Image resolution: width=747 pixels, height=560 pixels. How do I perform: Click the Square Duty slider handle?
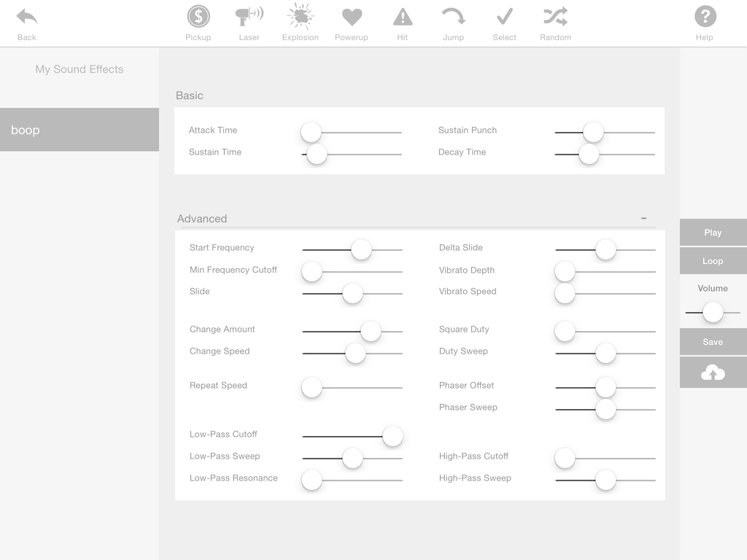click(565, 331)
